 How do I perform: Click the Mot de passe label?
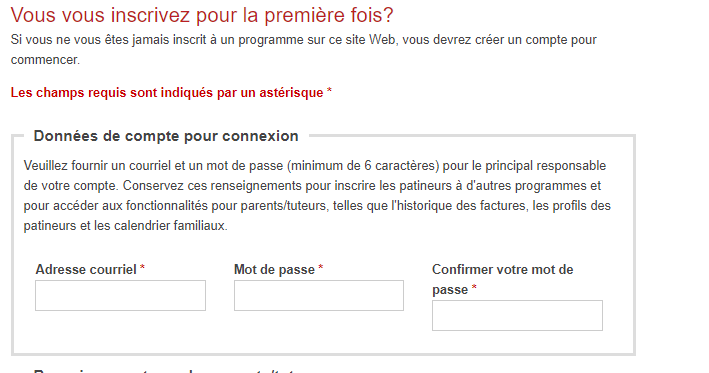coord(274,269)
